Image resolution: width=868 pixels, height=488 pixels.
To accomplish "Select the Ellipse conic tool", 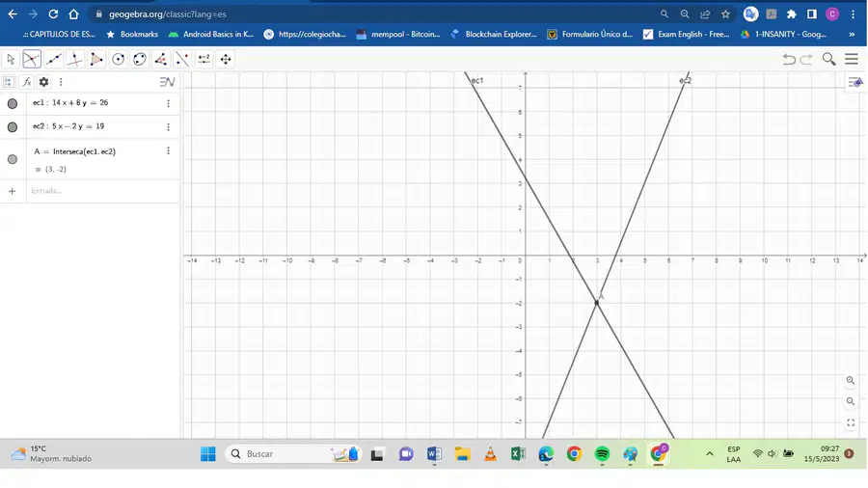I will click(140, 59).
